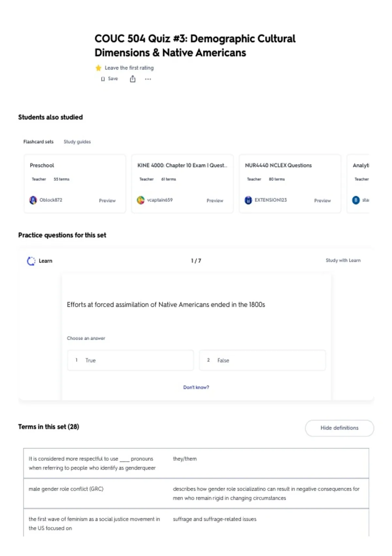Preview the KINE 4000 Chapter 10 set
The image size is (392, 556).
coord(215,200)
